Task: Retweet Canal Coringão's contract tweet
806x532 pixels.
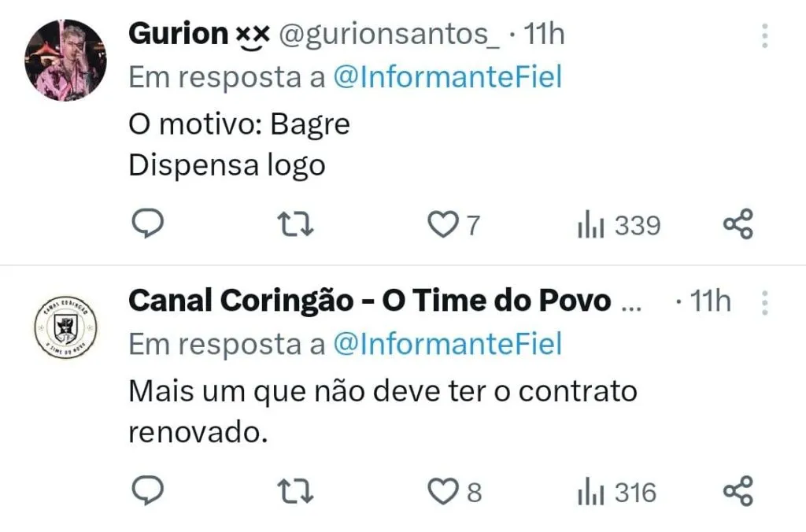Action: (298, 492)
